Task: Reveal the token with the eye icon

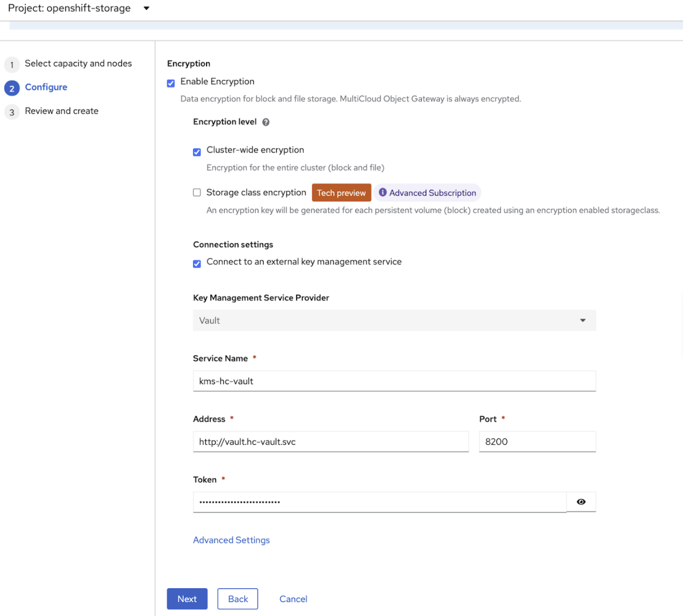Action: point(581,502)
